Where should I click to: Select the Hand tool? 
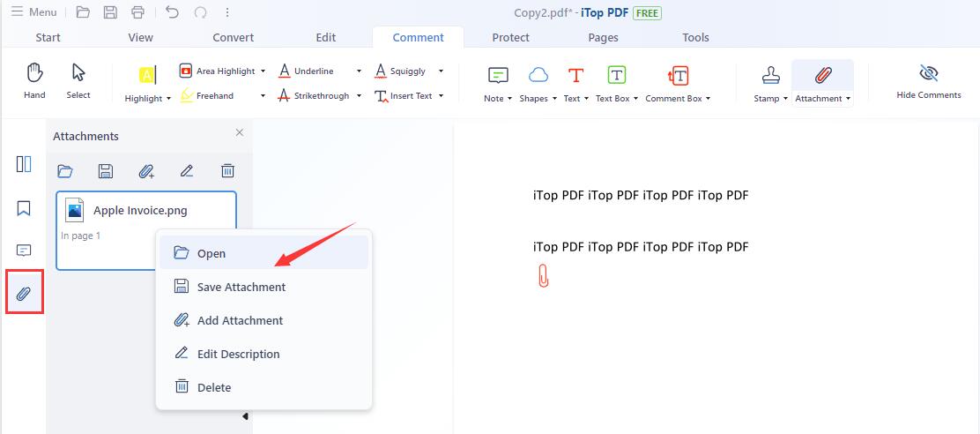[34, 81]
